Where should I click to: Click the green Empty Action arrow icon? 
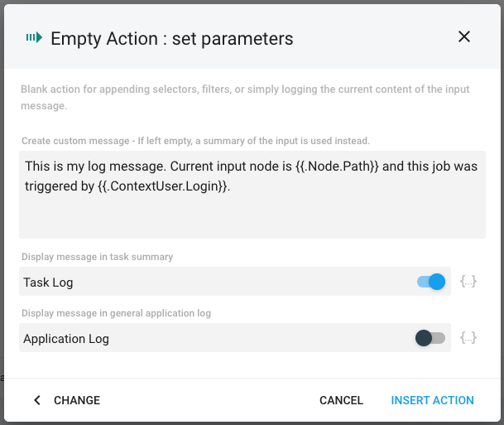[x=34, y=37]
